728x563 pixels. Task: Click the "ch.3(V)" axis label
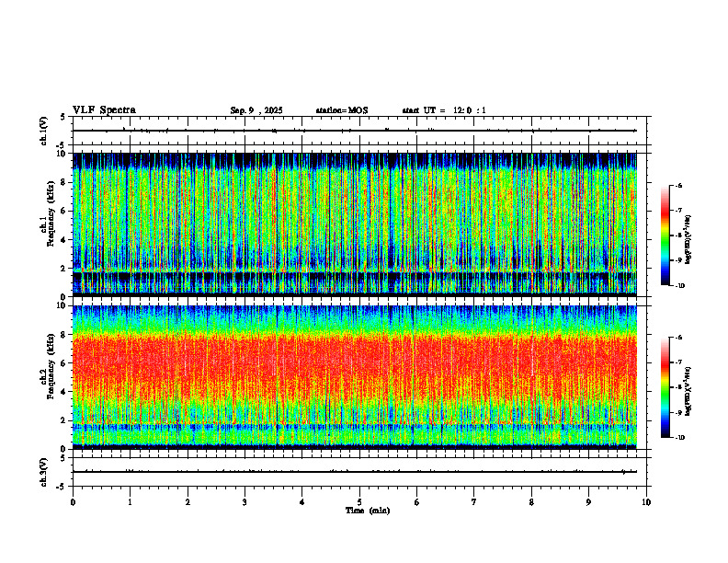pos(44,472)
